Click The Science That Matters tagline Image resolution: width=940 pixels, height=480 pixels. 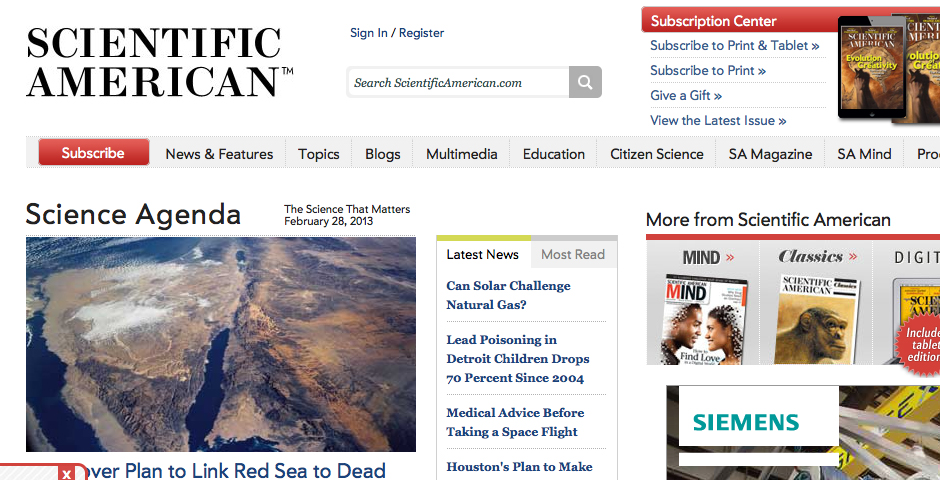[347, 209]
